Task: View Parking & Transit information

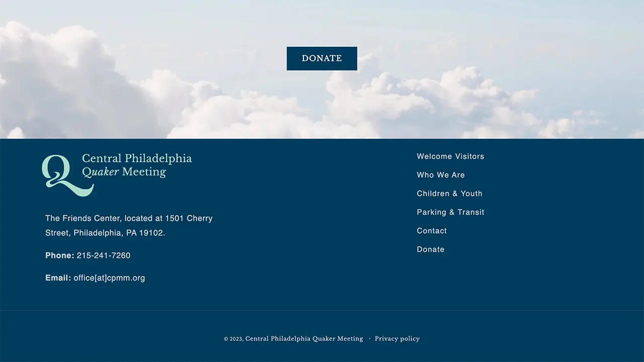Action: pos(450,212)
